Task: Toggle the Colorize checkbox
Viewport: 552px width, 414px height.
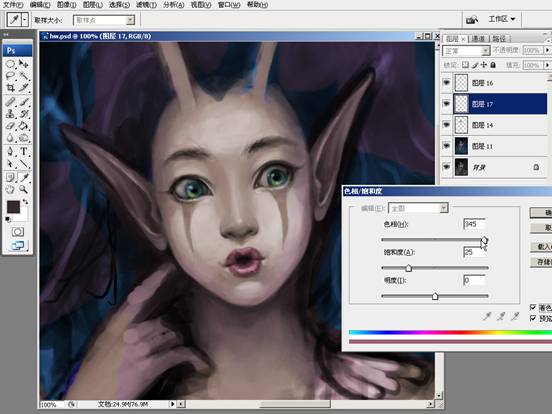Action: click(x=533, y=307)
